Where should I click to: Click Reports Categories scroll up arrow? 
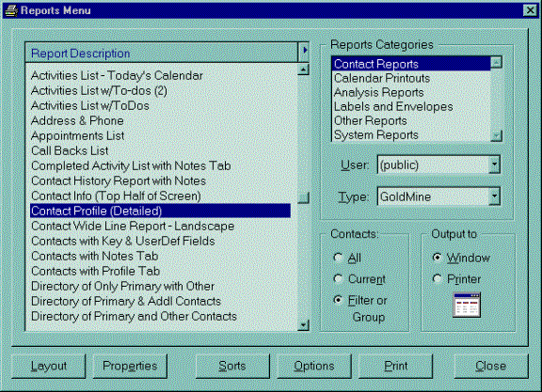(497, 63)
